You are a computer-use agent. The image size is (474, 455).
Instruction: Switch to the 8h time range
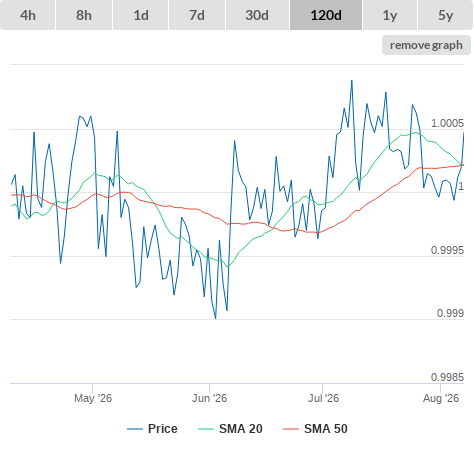point(84,15)
